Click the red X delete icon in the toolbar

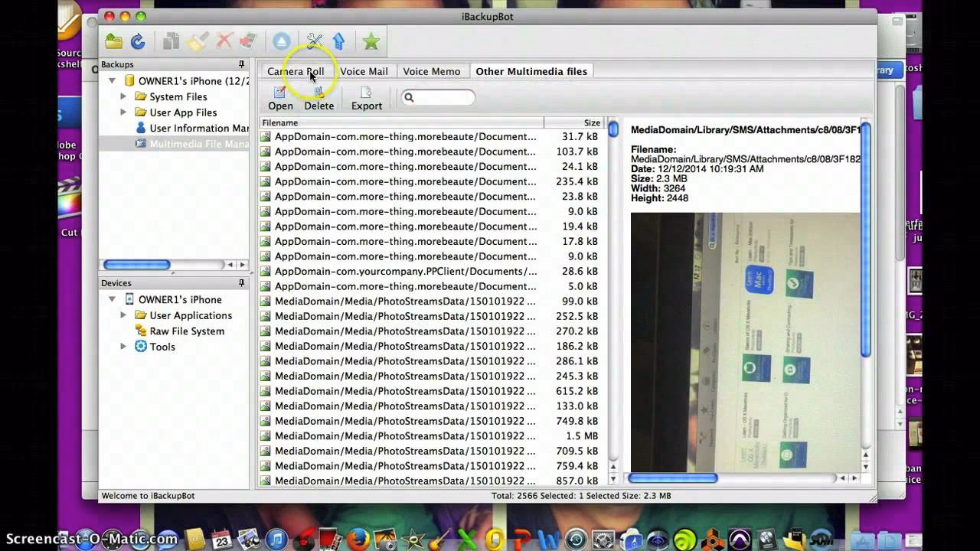click(x=224, y=41)
